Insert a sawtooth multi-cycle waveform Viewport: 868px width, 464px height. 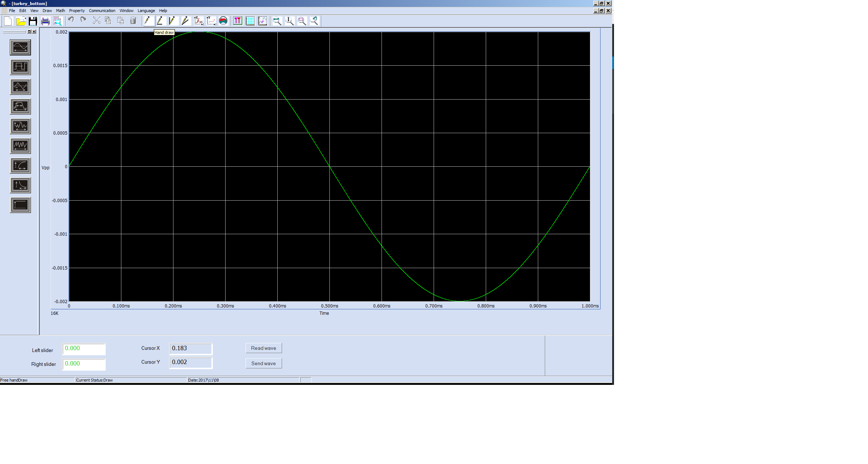pos(20,146)
